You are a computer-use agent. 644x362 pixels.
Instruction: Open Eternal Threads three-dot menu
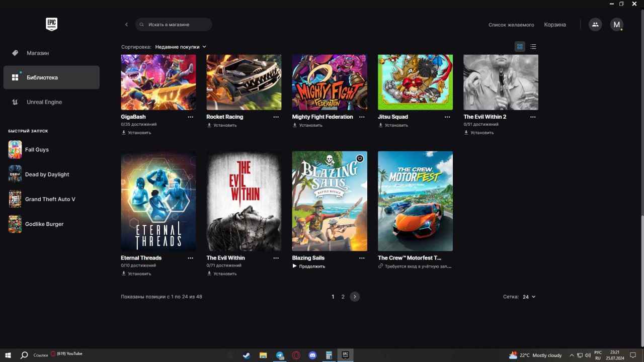pyautogui.click(x=190, y=258)
